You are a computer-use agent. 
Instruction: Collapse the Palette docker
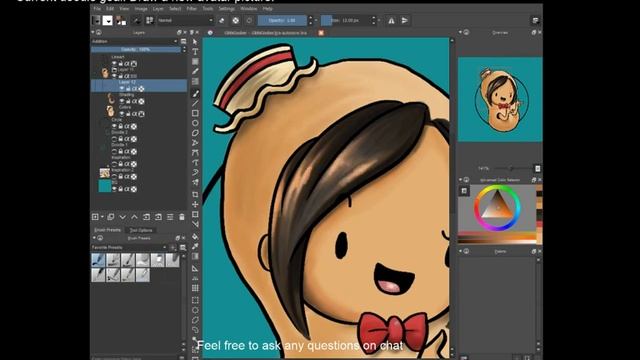[x=461, y=251]
